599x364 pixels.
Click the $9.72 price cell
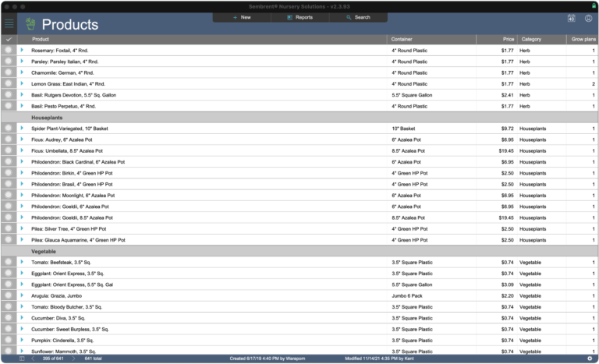coord(507,129)
